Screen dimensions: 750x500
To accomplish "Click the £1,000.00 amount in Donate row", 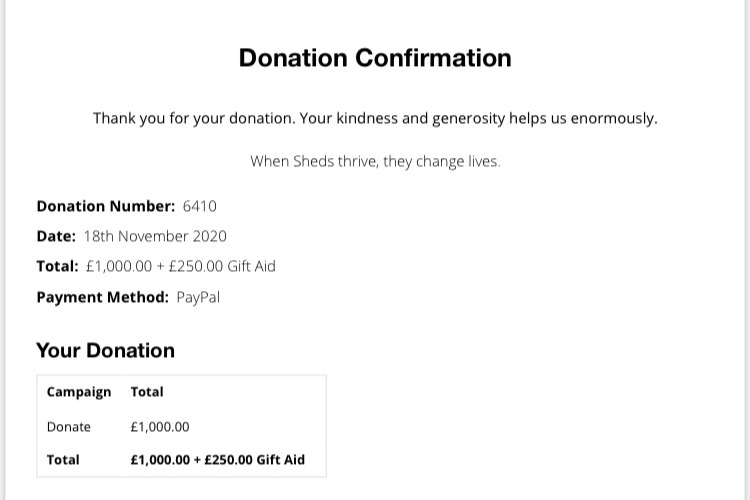I will click(160, 426).
